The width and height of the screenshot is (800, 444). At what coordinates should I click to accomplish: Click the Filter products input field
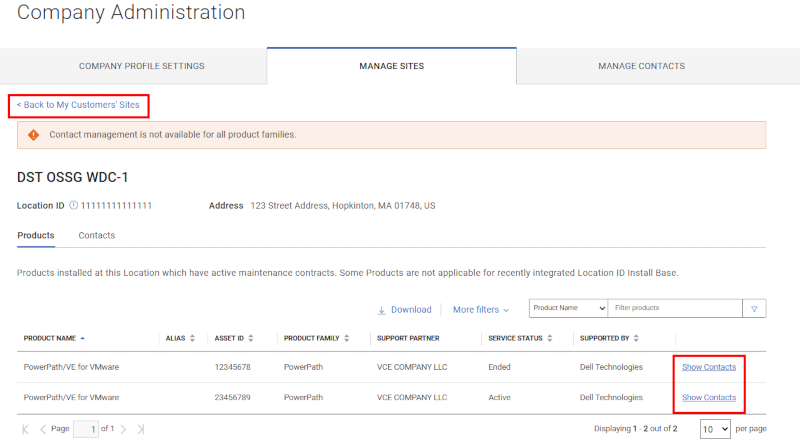[674, 308]
